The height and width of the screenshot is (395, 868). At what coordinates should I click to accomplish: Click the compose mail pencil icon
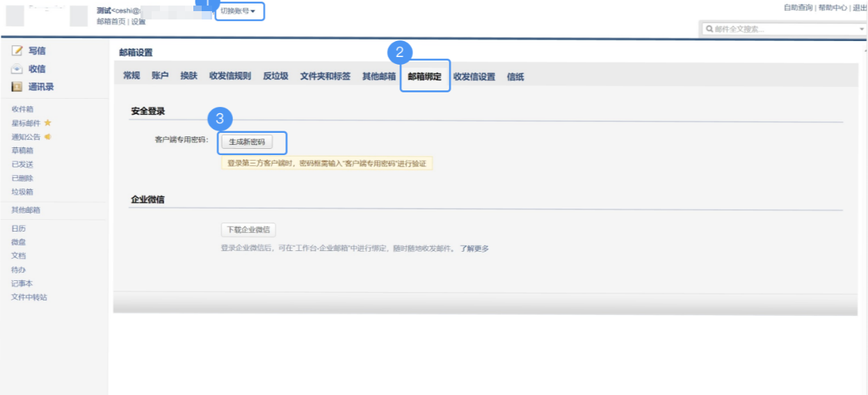pyautogui.click(x=17, y=51)
